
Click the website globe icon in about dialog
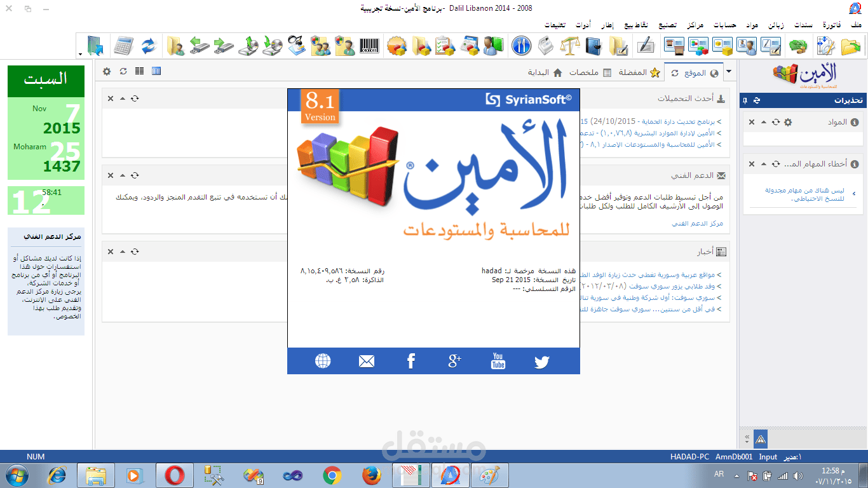click(x=323, y=361)
